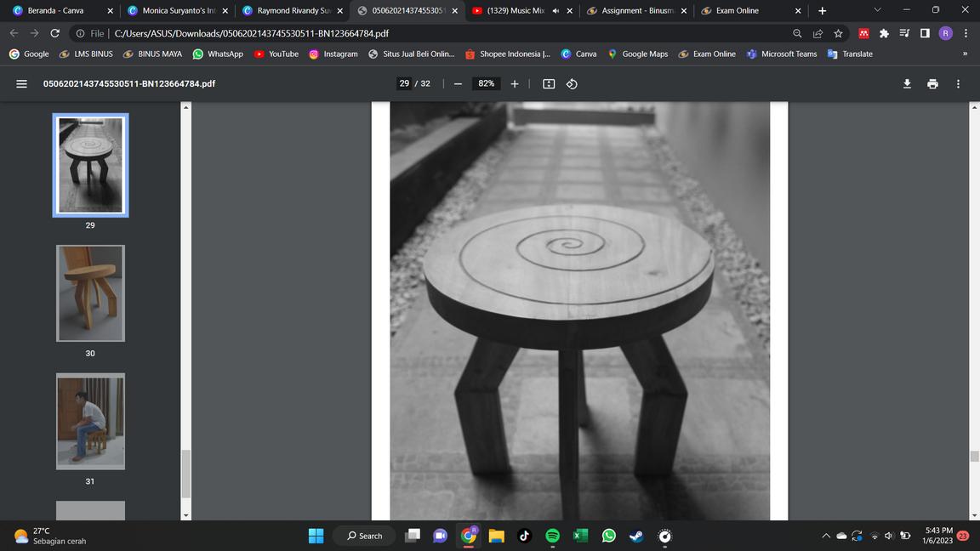Click the document vertical scrollbar handle
Image resolution: width=980 pixels, height=551 pixels.
[974, 456]
